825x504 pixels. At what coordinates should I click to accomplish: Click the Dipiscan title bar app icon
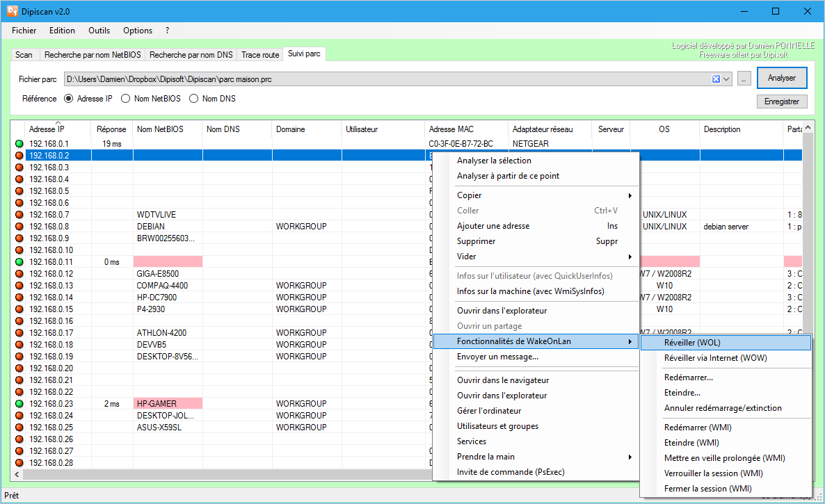tap(12, 11)
